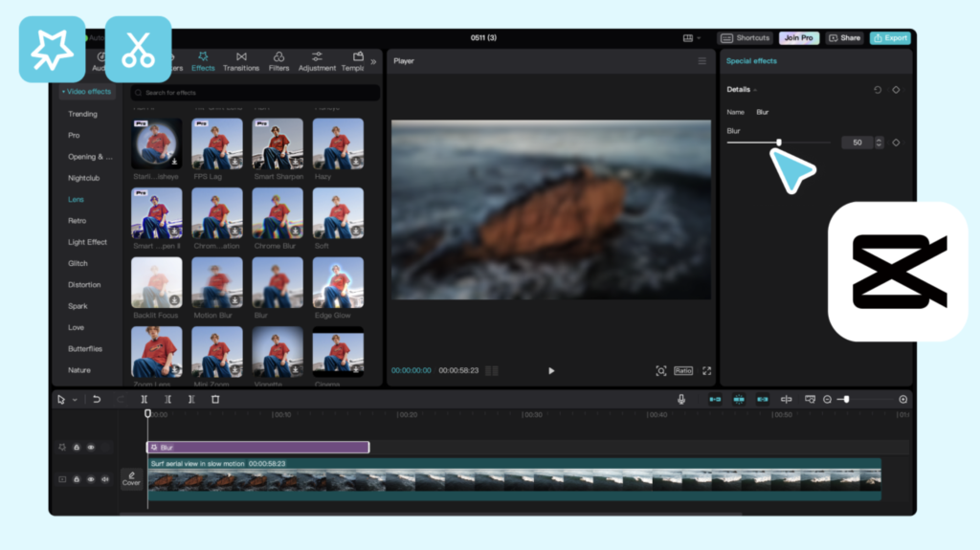This screenshot has width=980, height=550.
Task: Mute the main video track audio
Action: click(104, 479)
